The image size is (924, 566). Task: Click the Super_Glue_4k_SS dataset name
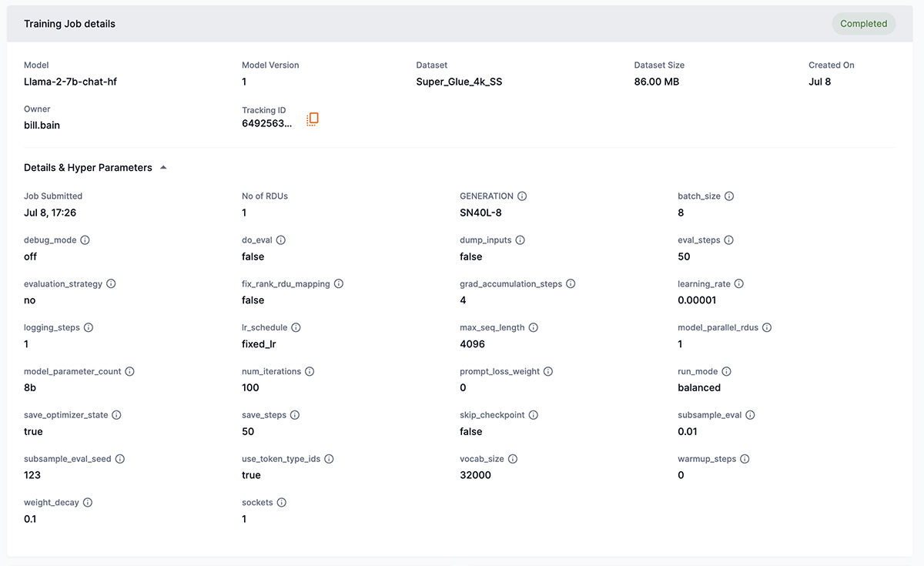coord(459,82)
